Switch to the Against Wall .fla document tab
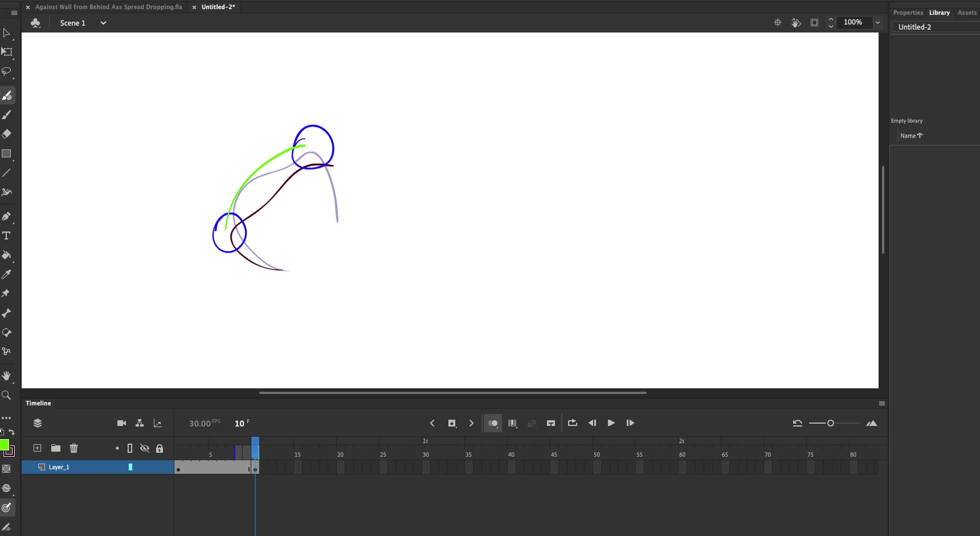Screen dimensions: 980x536 [x=109, y=7]
